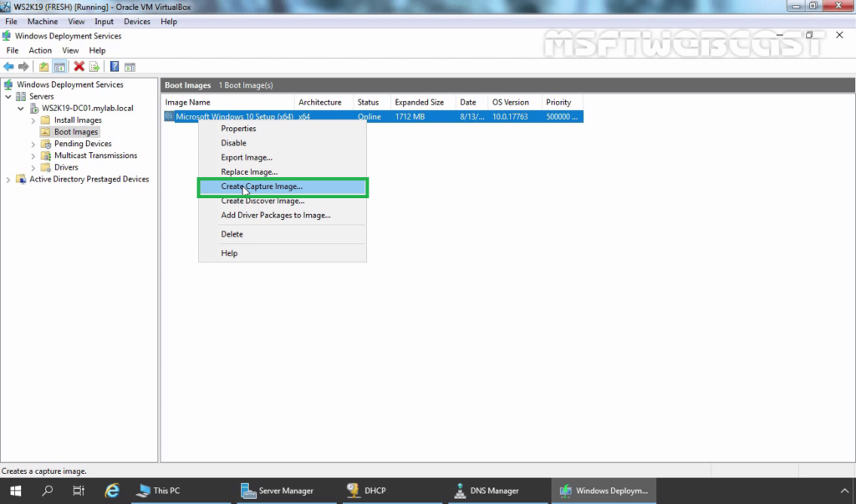
Task: Choose Replace Image... from context menu
Action: tap(283, 172)
